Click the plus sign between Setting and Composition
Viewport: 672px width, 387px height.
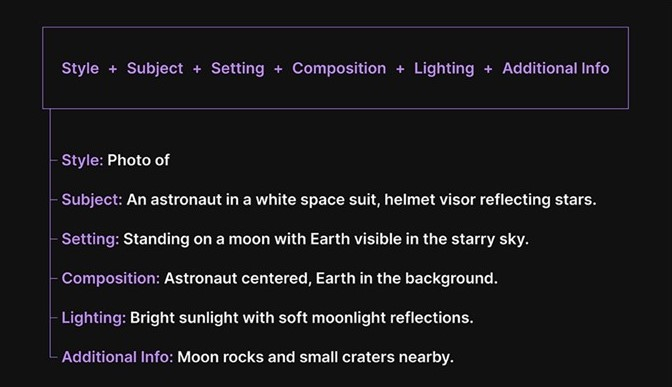click(278, 69)
